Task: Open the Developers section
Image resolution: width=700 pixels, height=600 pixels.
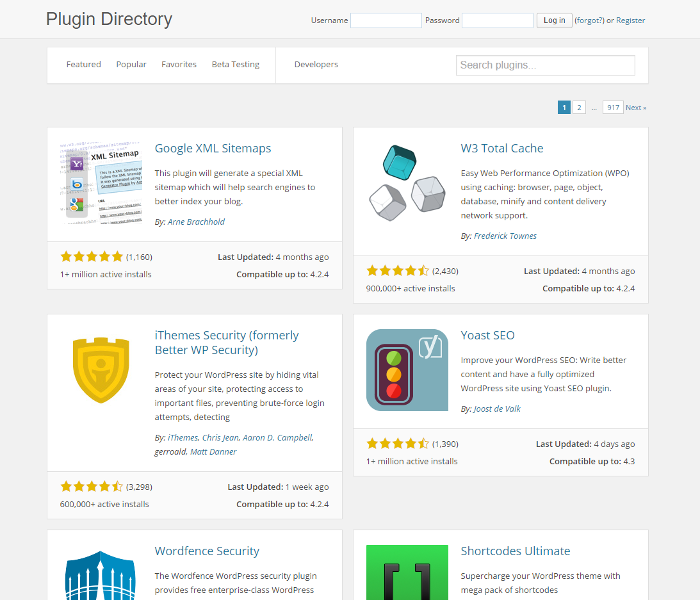Action: point(316,64)
